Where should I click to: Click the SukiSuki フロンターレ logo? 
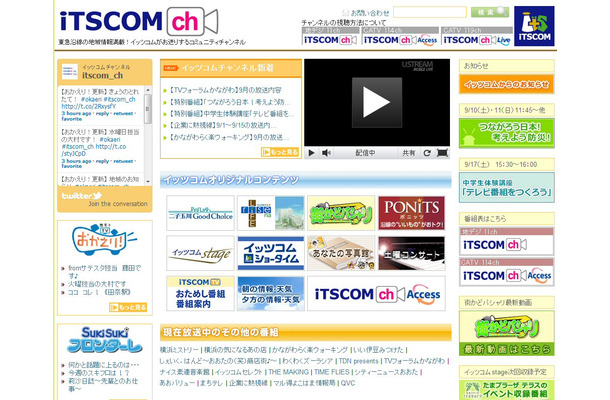[x=104, y=340]
